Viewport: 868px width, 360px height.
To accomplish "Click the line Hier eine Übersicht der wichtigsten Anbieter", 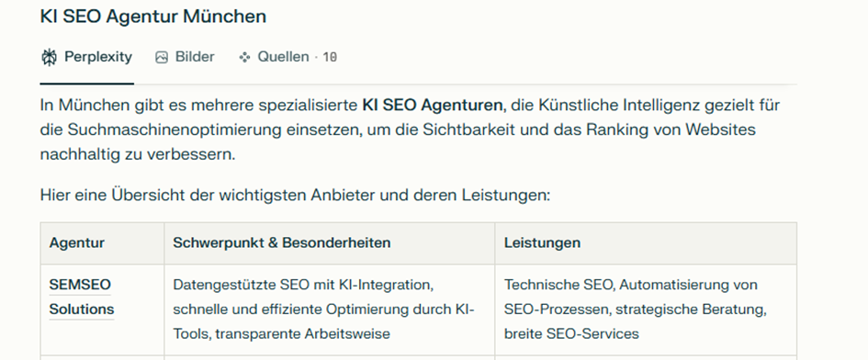I will pyautogui.click(x=295, y=196).
